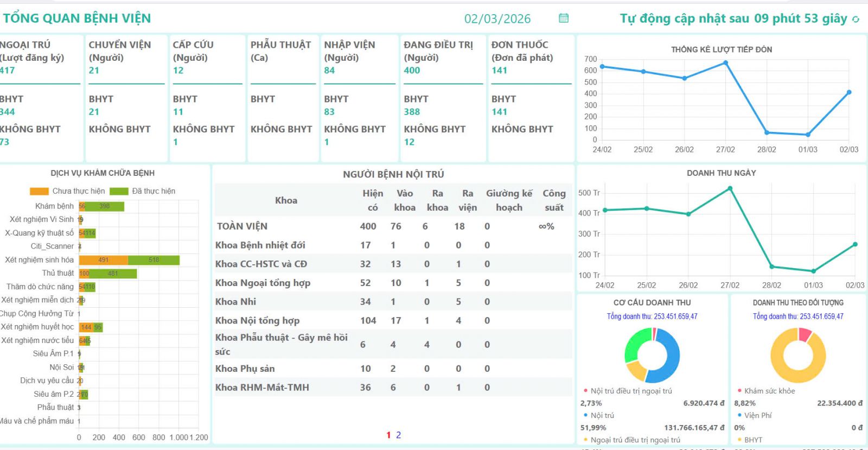Click the "Viện Phí" legend dot

click(739, 415)
